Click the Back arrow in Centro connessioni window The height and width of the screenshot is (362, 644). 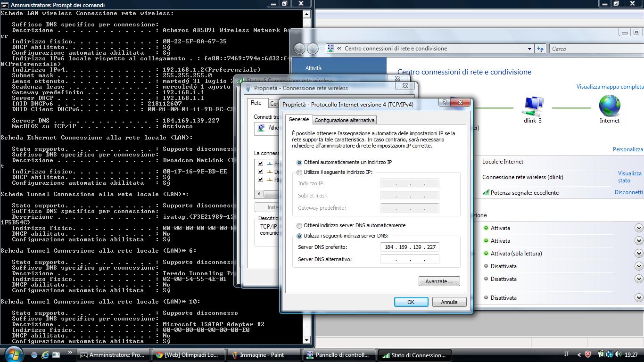point(299,49)
